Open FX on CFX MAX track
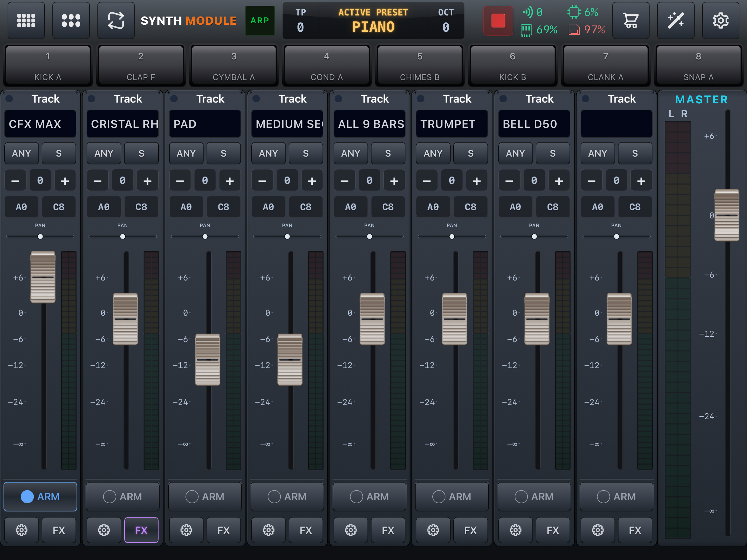The height and width of the screenshot is (560, 747). [59, 530]
